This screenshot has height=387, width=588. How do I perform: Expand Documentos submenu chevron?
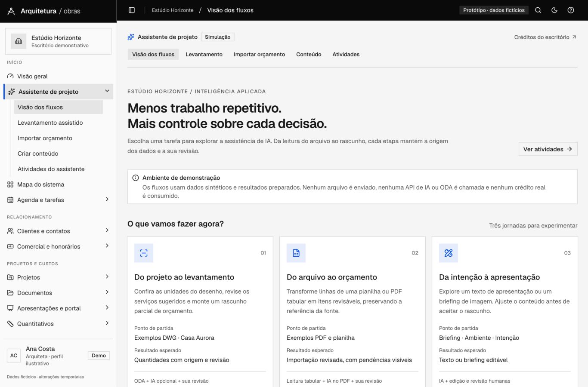(107, 292)
